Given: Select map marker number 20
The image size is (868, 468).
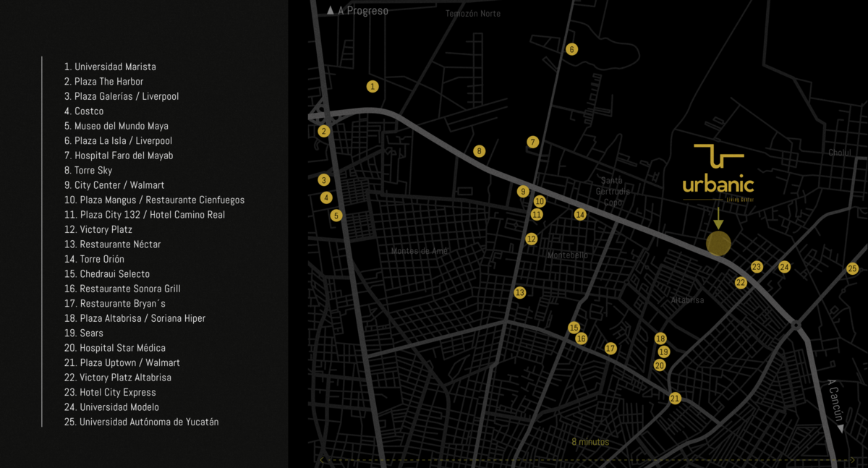Looking at the screenshot, I should (660, 366).
